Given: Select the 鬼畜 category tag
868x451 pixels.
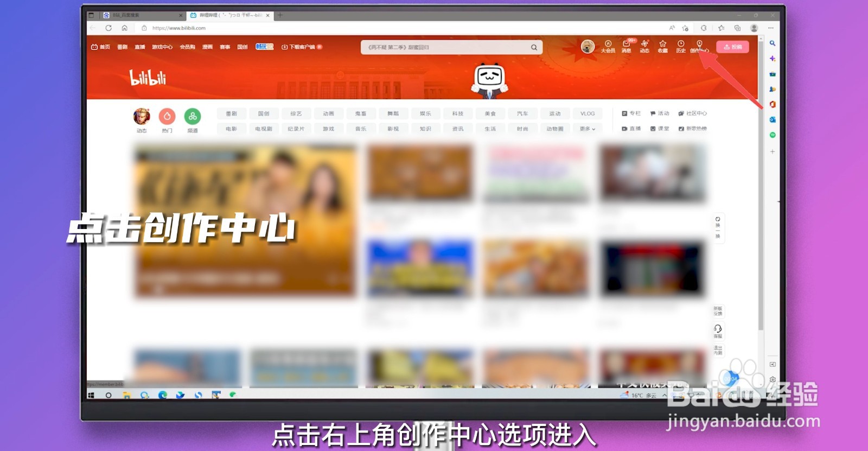Looking at the screenshot, I should pos(361,113).
